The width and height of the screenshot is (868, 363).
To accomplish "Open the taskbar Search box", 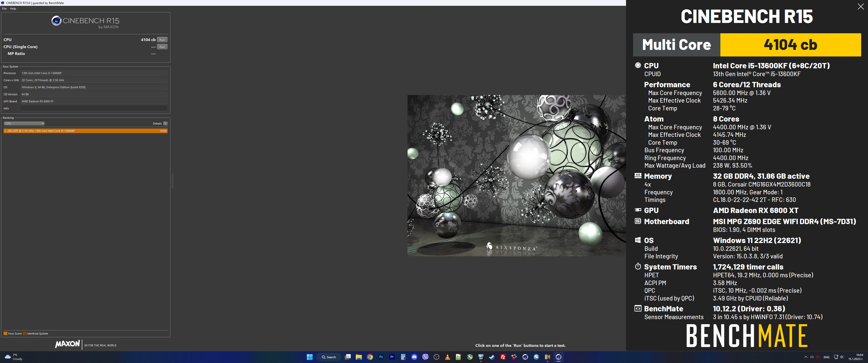I will pyautogui.click(x=329, y=357).
